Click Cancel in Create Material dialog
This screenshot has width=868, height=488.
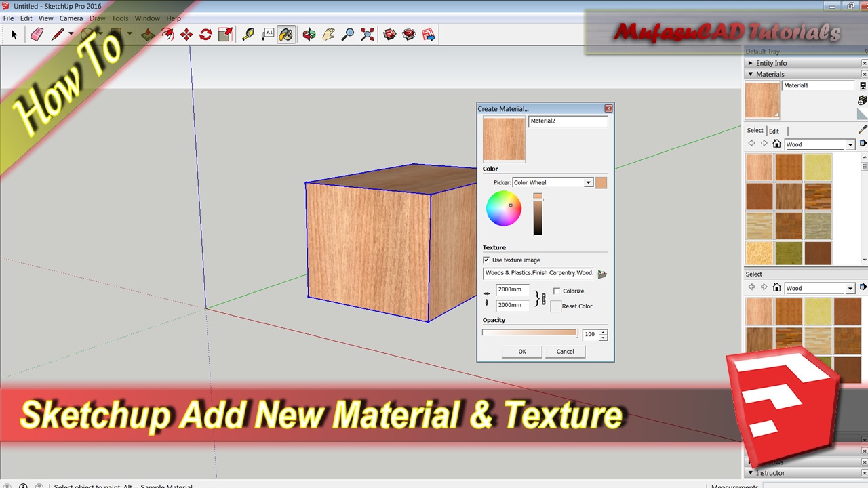[565, 351]
